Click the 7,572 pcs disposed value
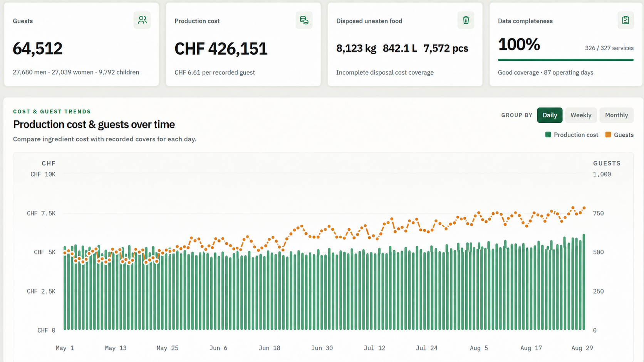Viewport: 644px width, 362px height. click(x=446, y=48)
